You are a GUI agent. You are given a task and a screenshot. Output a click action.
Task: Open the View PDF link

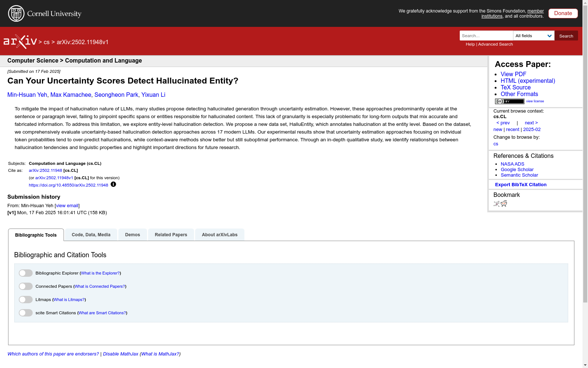(513, 74)
